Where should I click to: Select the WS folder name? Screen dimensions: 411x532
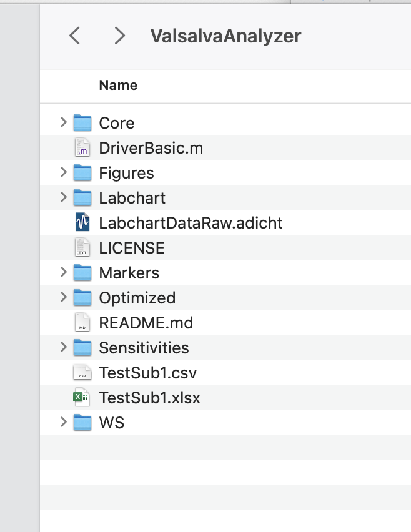click(111, 423)
